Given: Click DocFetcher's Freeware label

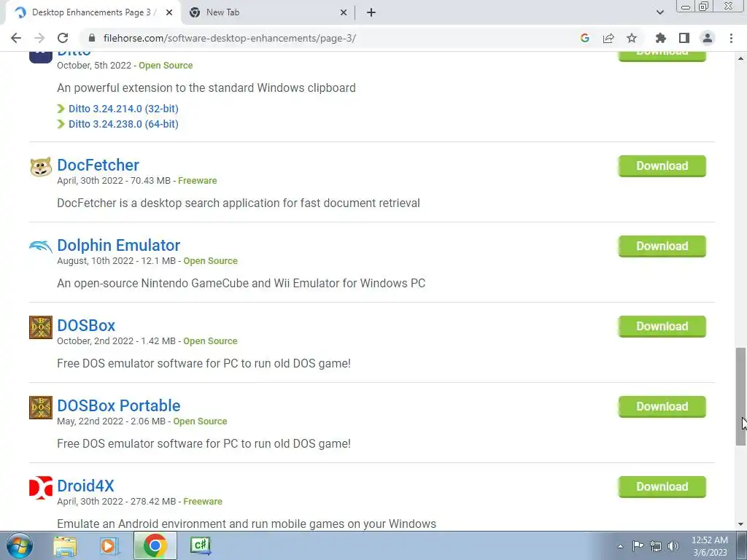Looking at the screenshot, I should point(197,181).
